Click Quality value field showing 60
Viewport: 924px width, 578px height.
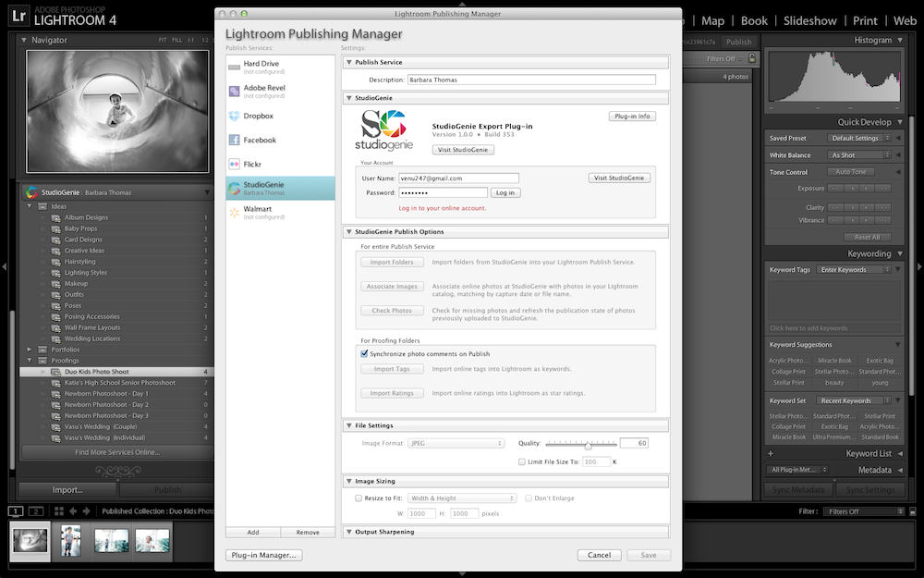(634, 443)
